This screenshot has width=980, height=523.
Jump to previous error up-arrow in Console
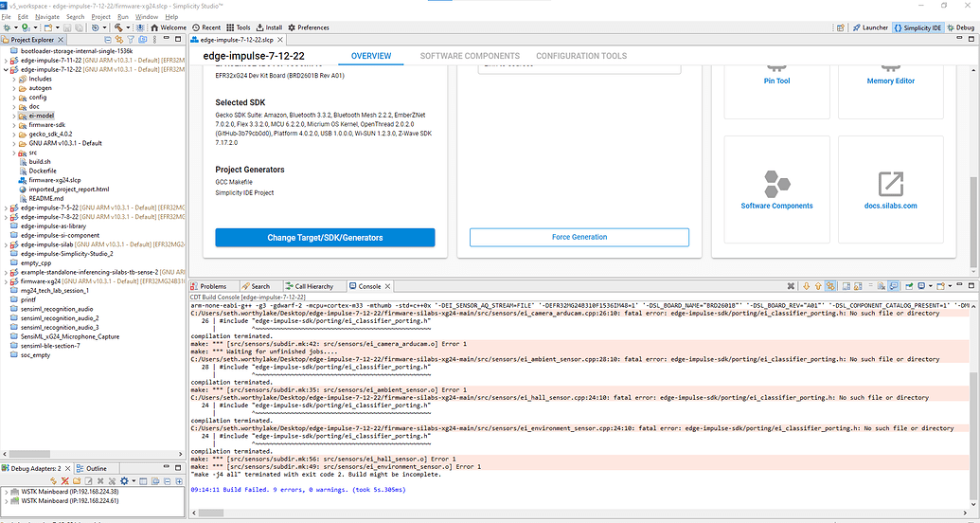click(818, 286)
